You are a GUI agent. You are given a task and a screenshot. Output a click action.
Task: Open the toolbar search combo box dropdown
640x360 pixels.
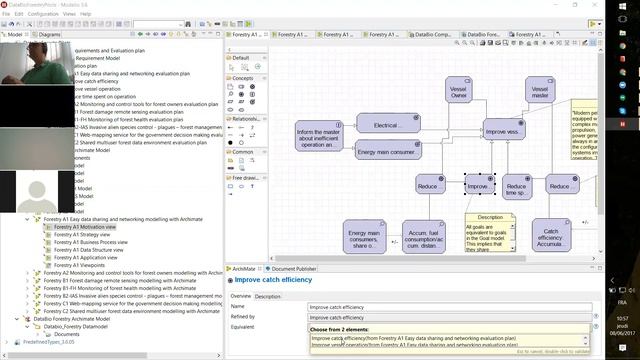(x=180, y=24)
